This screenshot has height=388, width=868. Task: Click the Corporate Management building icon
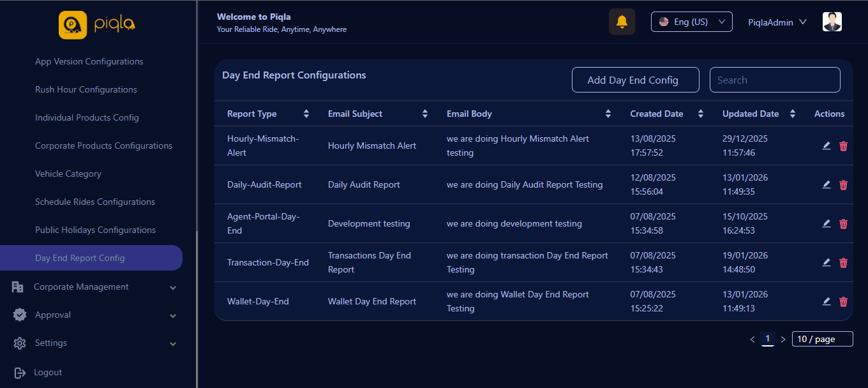coord(18,287)
